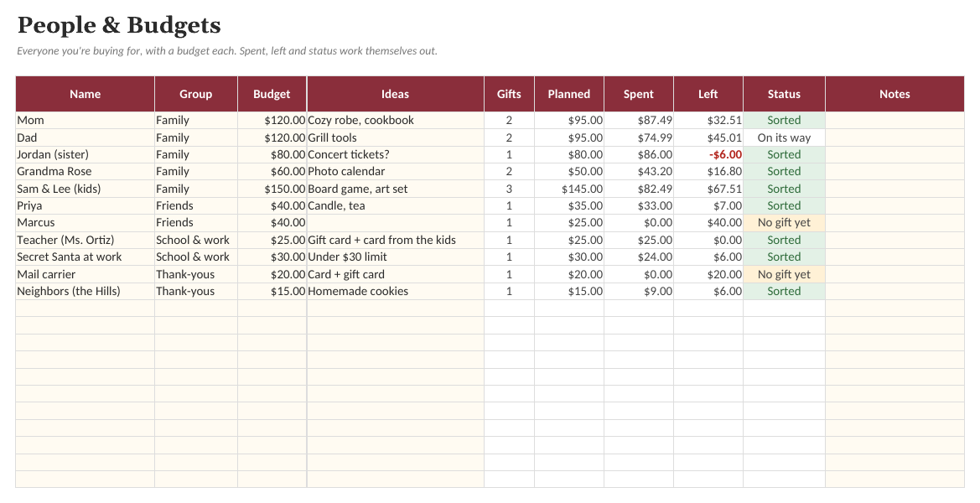The width and height of the screenshot is (980, 503).
Task: Select the $43.20 spent cell
Action: click(638, 171)
